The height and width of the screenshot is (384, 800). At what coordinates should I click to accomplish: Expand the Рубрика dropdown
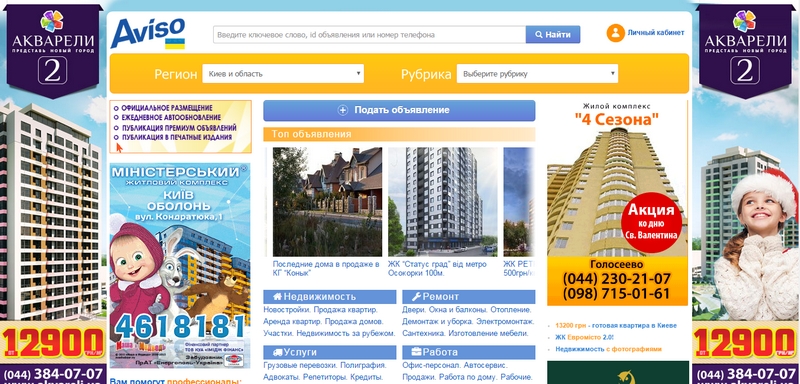(x=537, y=74)
